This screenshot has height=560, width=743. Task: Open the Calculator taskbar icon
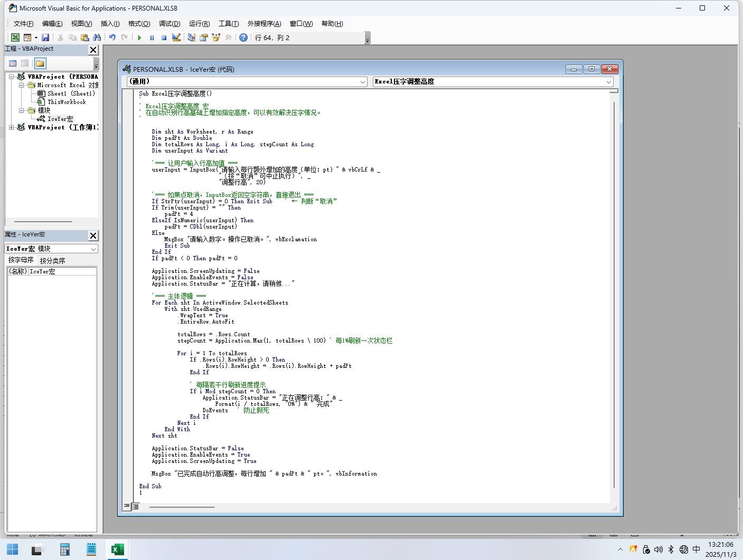pyautogui.click(x=65, y=549)
